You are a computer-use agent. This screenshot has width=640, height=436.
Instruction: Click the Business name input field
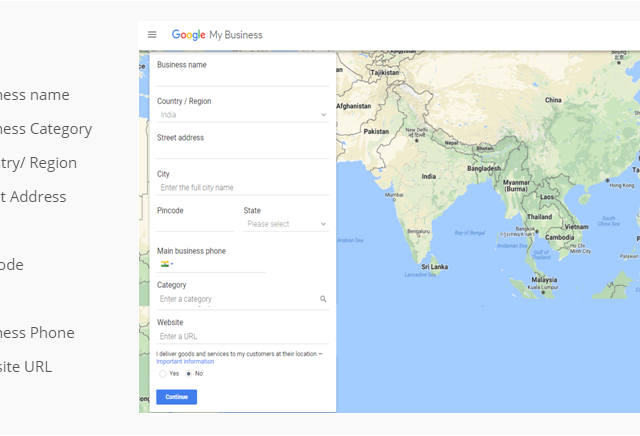[243, 79]
